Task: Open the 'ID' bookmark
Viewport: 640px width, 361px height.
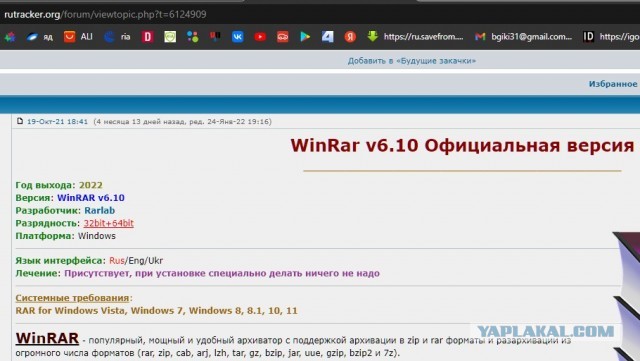Action: (611, 37)
